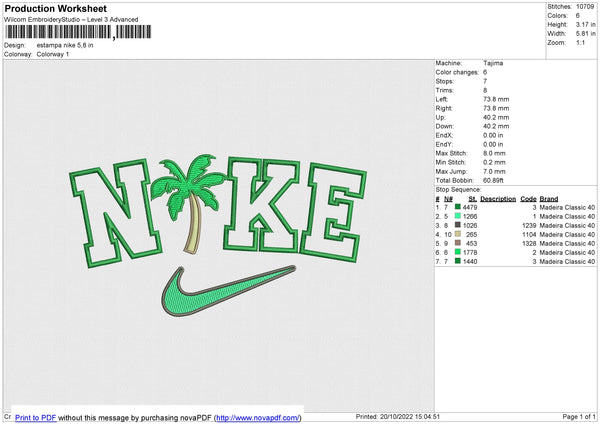600x424 pixels.
Task: Click stitch count 1440 in stop row 7
Action: [x=470, y=261]
